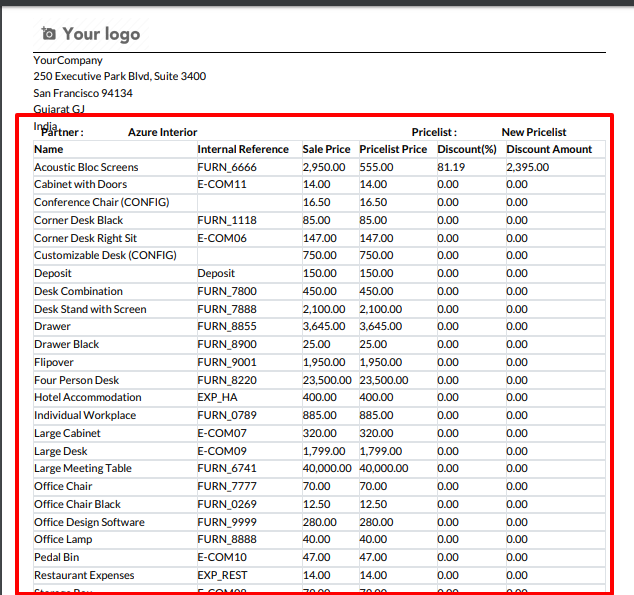Click 'San Francisco 94134' text
The image size is (634, 595).
tap(83, 93)
